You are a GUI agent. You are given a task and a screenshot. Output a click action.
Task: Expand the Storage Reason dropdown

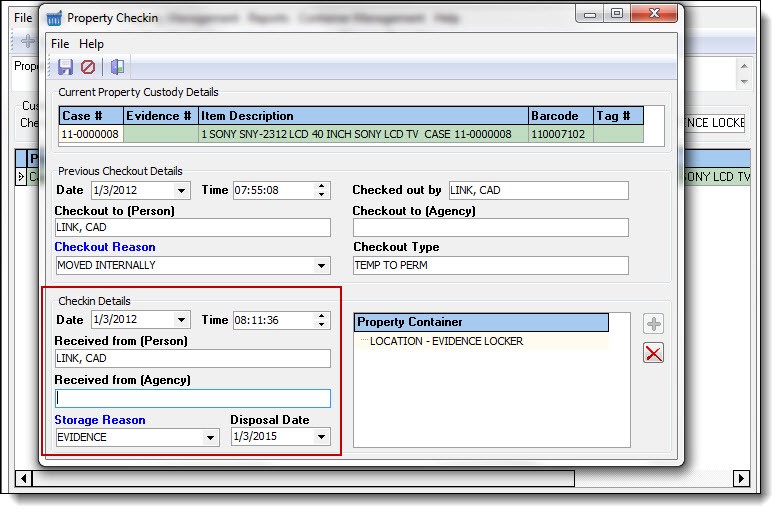pyautogui.click(x=211, y=438)
